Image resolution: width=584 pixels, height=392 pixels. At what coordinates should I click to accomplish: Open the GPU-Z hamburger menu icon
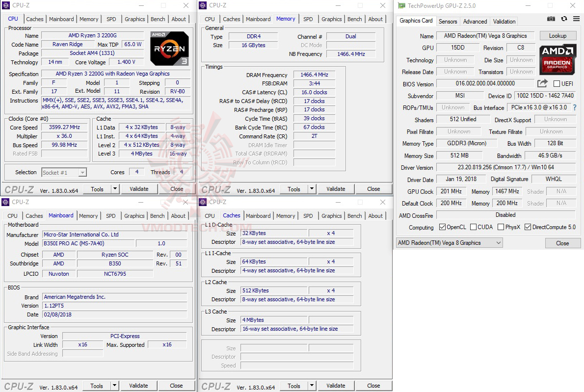pos(576,19)
